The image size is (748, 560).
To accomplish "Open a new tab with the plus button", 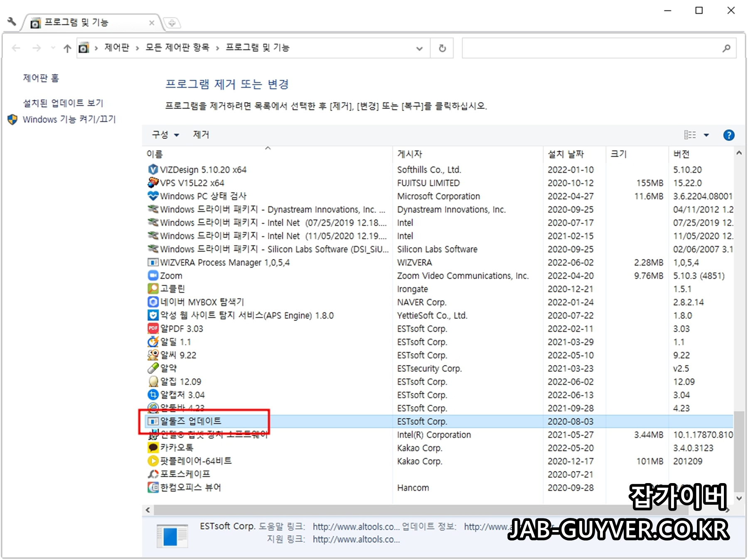I will (172, 23).
